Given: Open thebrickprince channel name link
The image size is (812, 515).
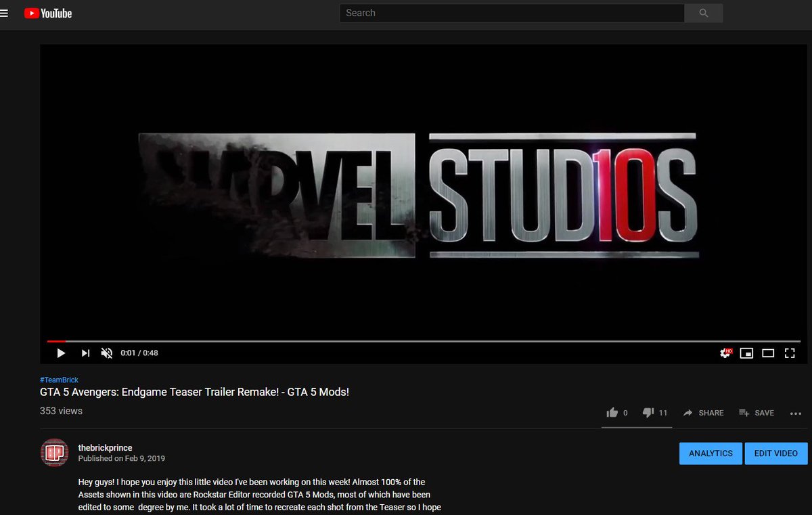Looking at the screenshot, I should 105,448.
